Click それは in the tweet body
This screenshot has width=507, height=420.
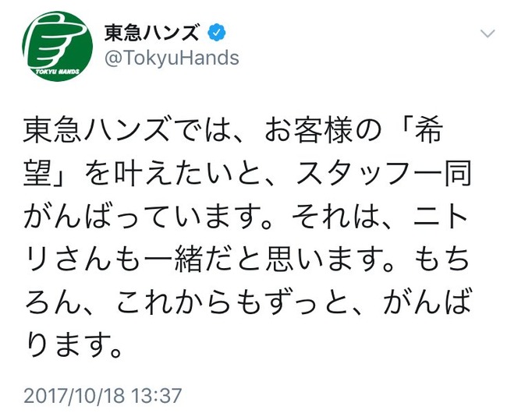click(x=332, y=216)
